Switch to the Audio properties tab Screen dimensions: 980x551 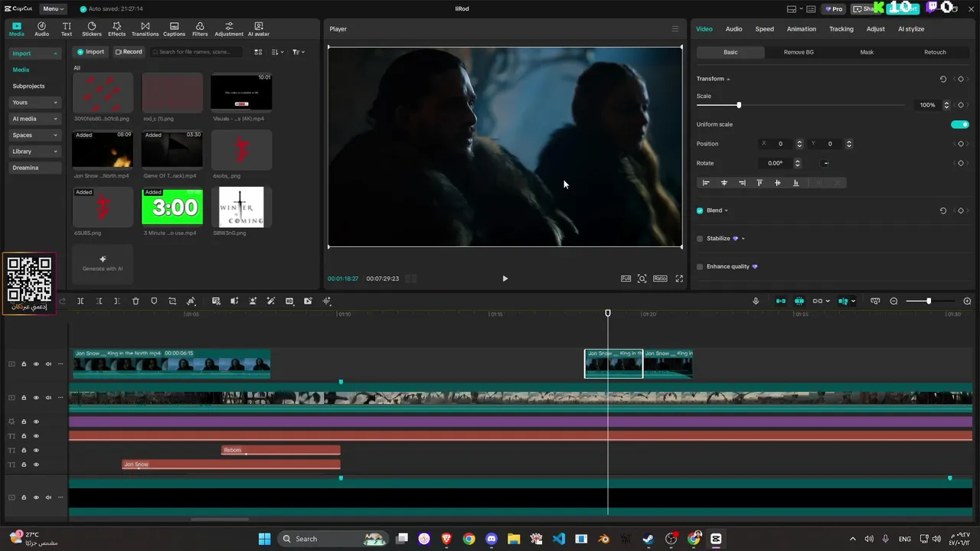point(733,29)
